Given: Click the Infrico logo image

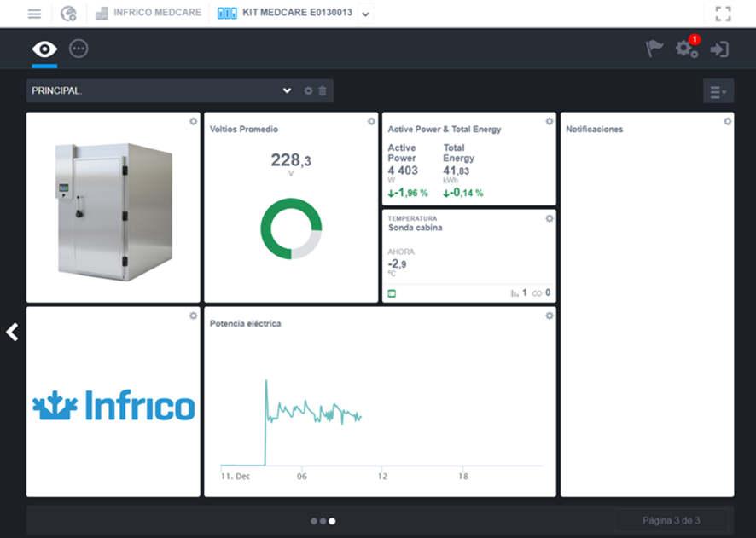Looking at the screenshot, I should point(113,405).
